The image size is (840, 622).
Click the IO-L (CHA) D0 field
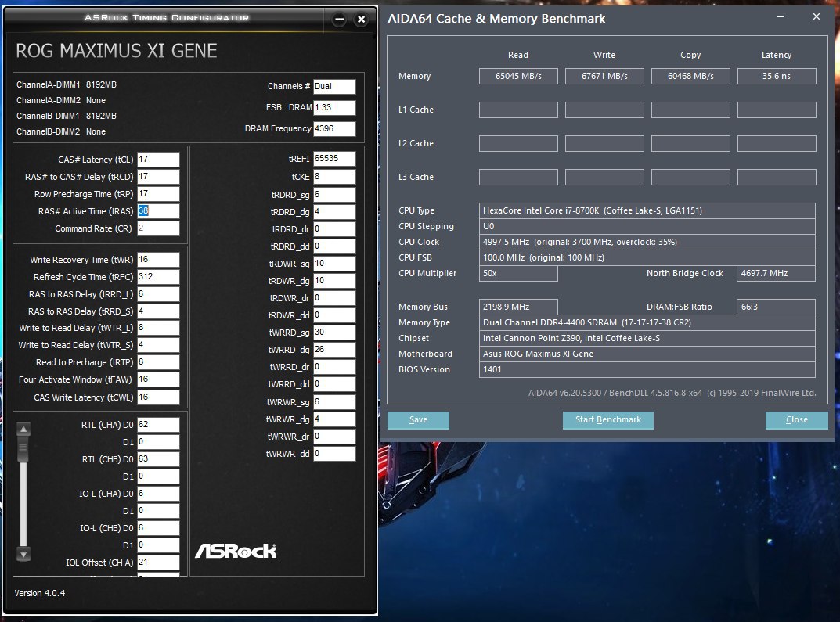[x=158, y=494]
